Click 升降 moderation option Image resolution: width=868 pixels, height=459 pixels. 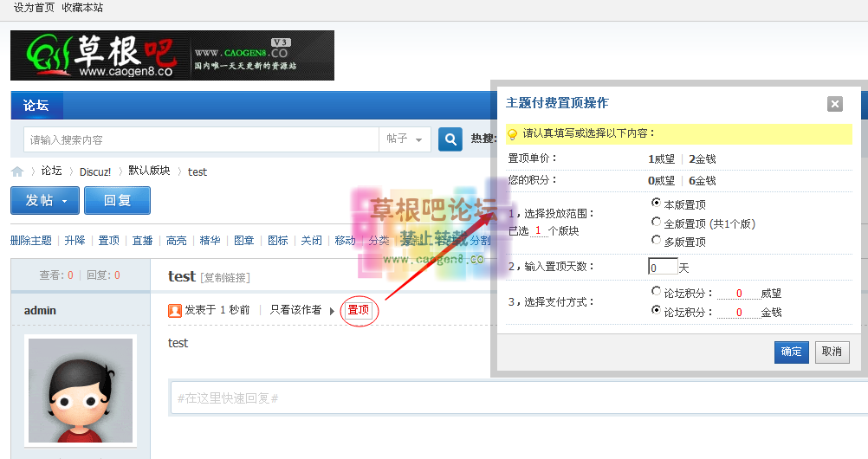point(74,240)
